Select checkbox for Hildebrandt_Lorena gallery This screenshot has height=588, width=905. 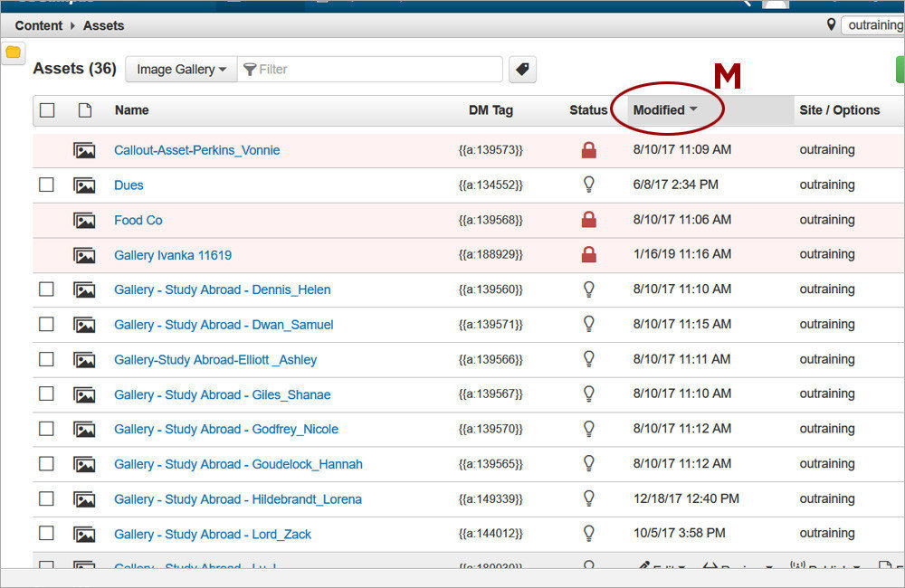pyautogui.click(x=46, y=498)
